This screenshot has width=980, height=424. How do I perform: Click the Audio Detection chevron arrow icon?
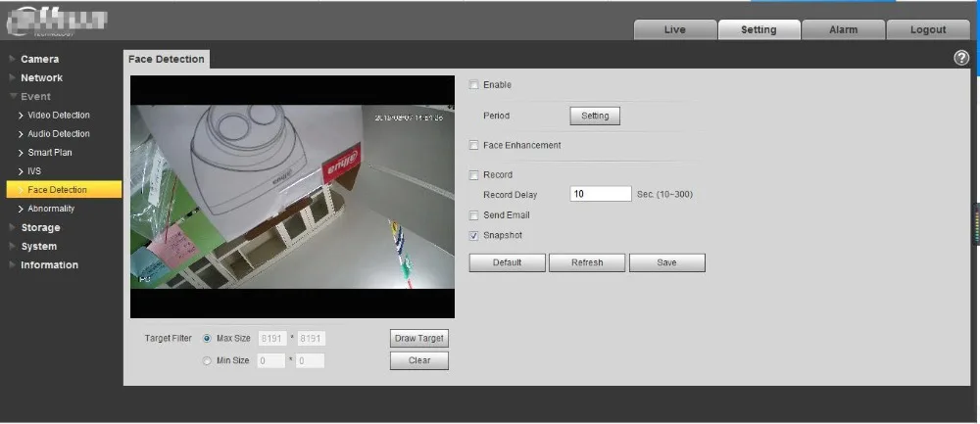(22, 134)
